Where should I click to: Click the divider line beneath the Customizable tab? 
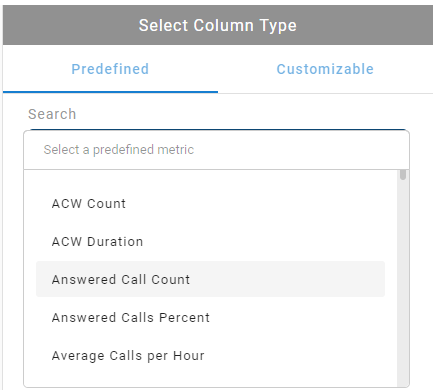[x=325, y=93]
